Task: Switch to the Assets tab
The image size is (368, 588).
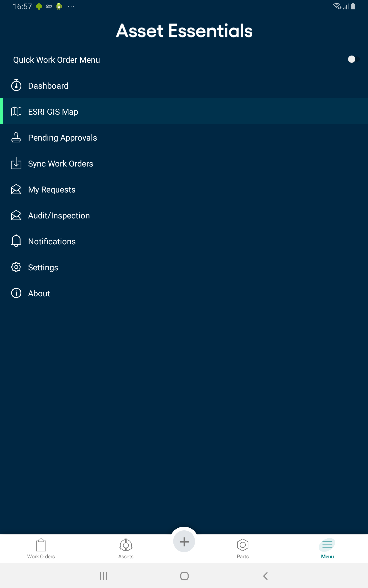Action: click(x=126, y=549)
